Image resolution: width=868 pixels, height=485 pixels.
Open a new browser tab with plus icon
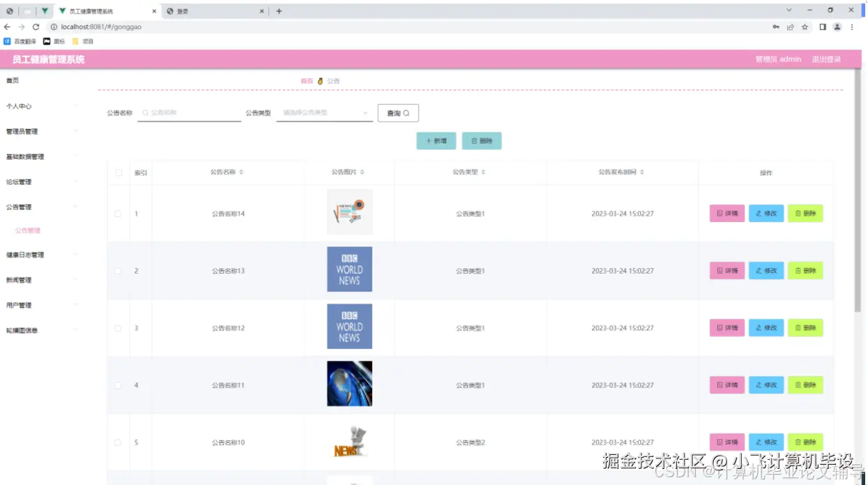click(x=279, y=11)
